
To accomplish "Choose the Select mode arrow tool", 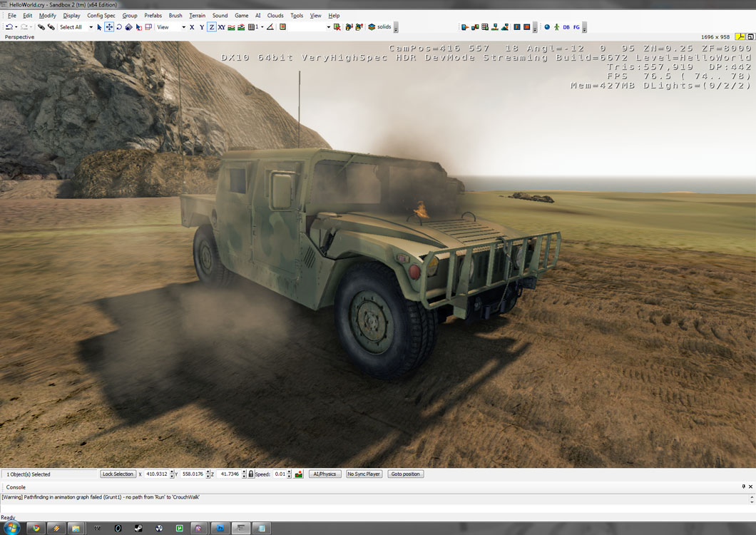I will click(x=99, y=27).
